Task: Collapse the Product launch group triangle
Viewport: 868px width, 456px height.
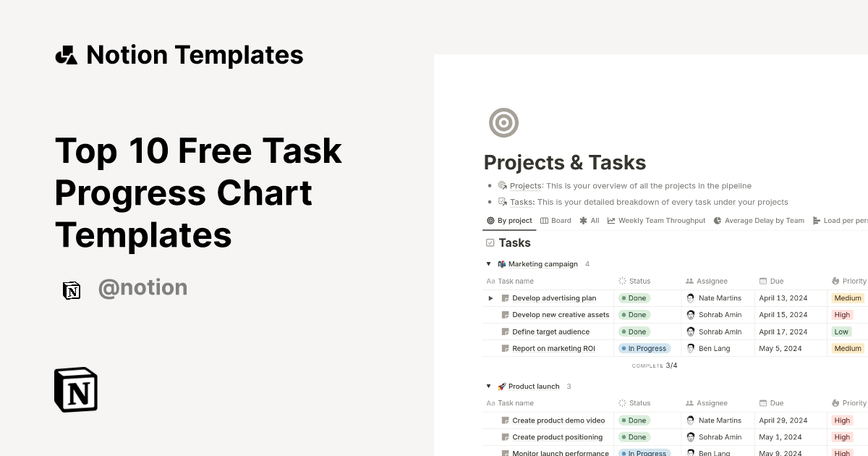Action: (x=488, y=386)
